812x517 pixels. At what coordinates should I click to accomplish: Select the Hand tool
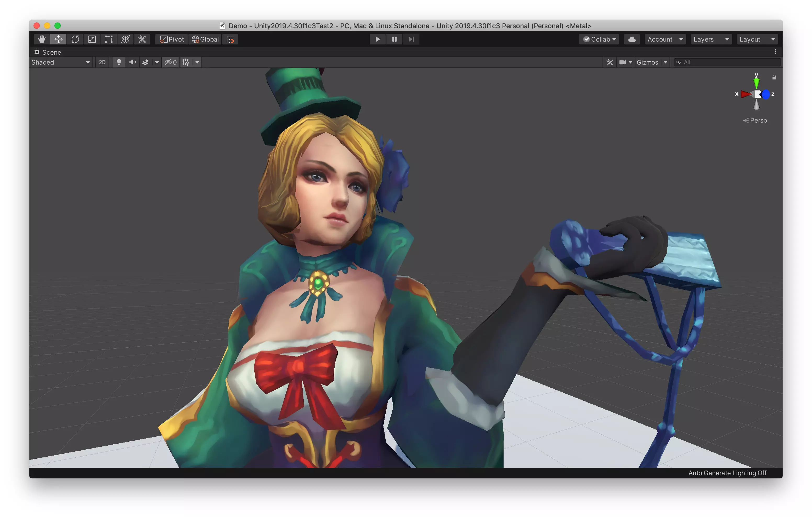[42, 39]
